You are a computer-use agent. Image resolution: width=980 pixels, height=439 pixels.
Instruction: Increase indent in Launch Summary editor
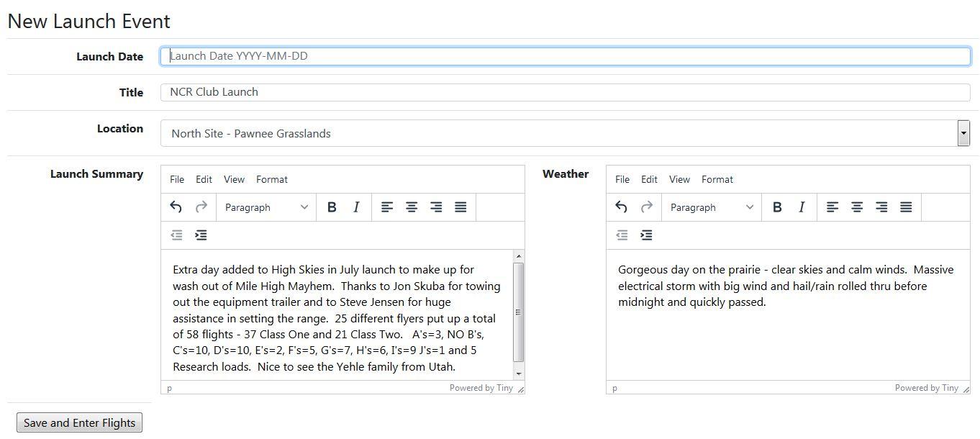tap(201, 235)
